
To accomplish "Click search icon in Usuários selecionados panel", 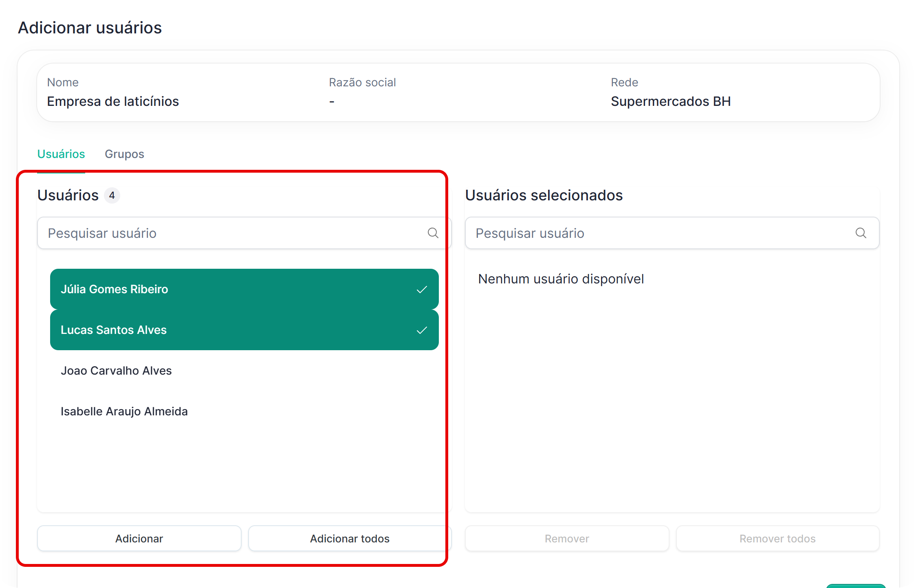I will point(861,233).
